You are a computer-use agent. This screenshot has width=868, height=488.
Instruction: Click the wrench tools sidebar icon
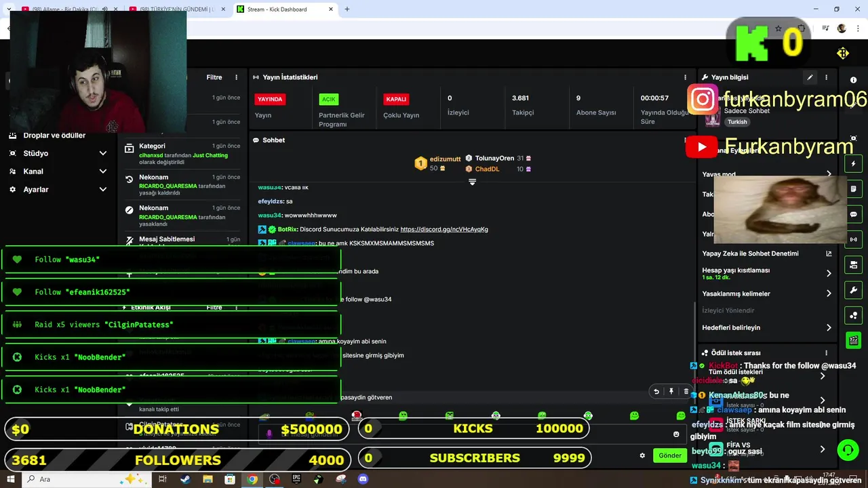coord(854,290)
